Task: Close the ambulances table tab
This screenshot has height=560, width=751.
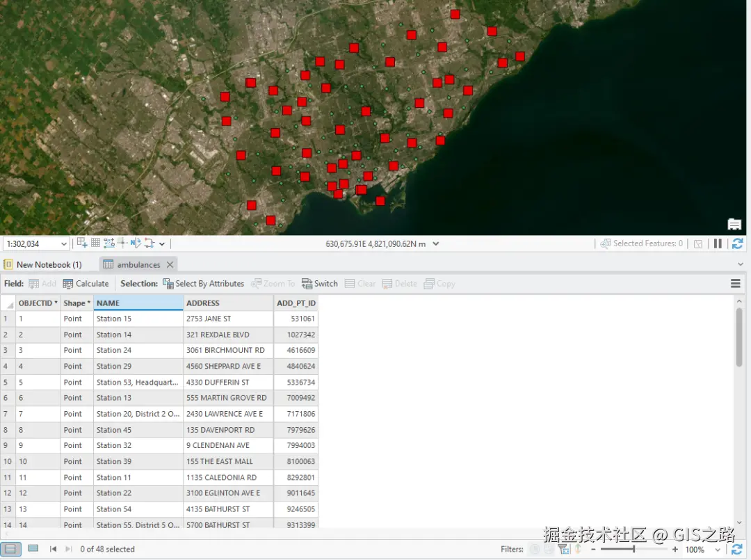Action: (170, 264)
